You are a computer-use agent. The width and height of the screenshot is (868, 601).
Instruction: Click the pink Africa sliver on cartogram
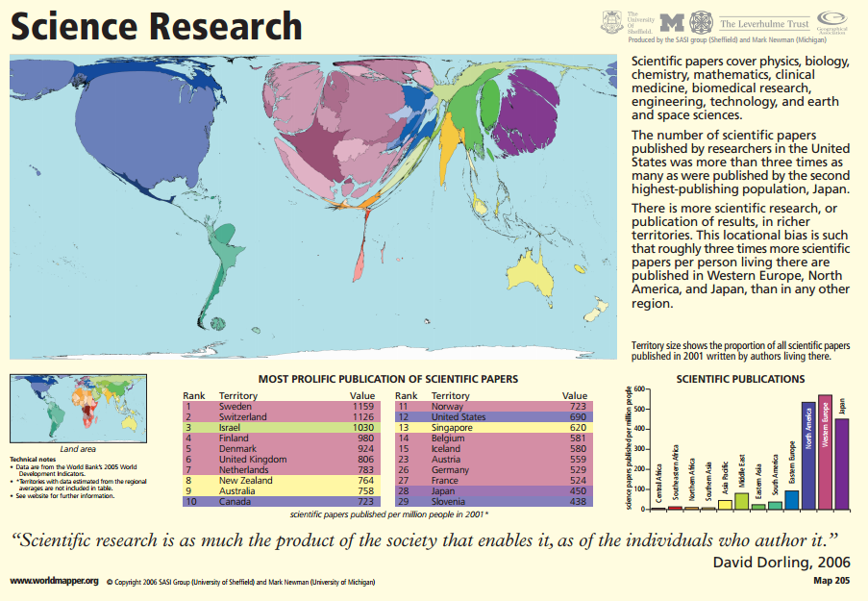pyautogui.click(x=360, y=263)
